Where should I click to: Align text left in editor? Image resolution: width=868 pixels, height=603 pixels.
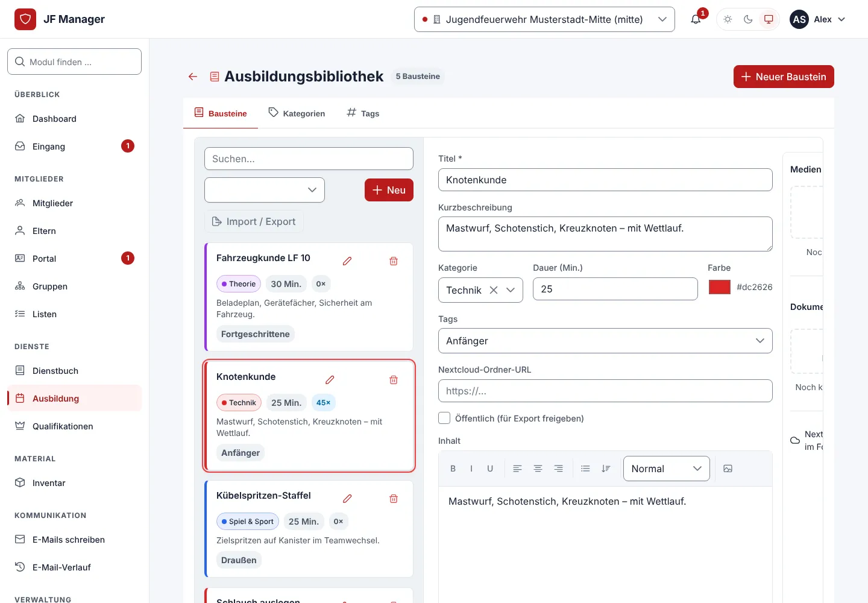pyautogui.click(x=517, y=469)
